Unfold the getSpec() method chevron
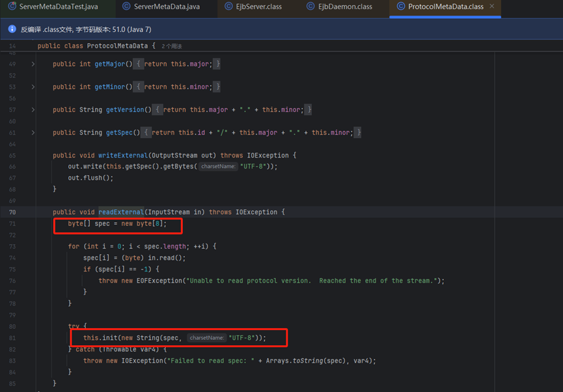563x392 pixels. (x=33, y=132)
